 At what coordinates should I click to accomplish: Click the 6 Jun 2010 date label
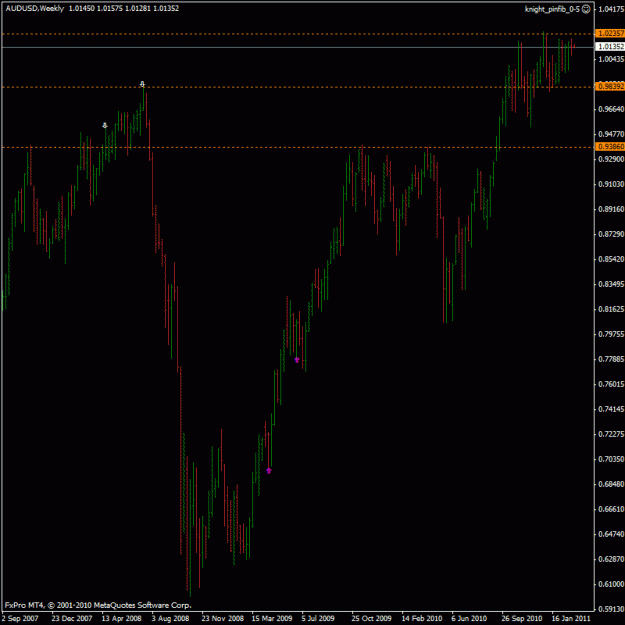[x=469, y=619]
